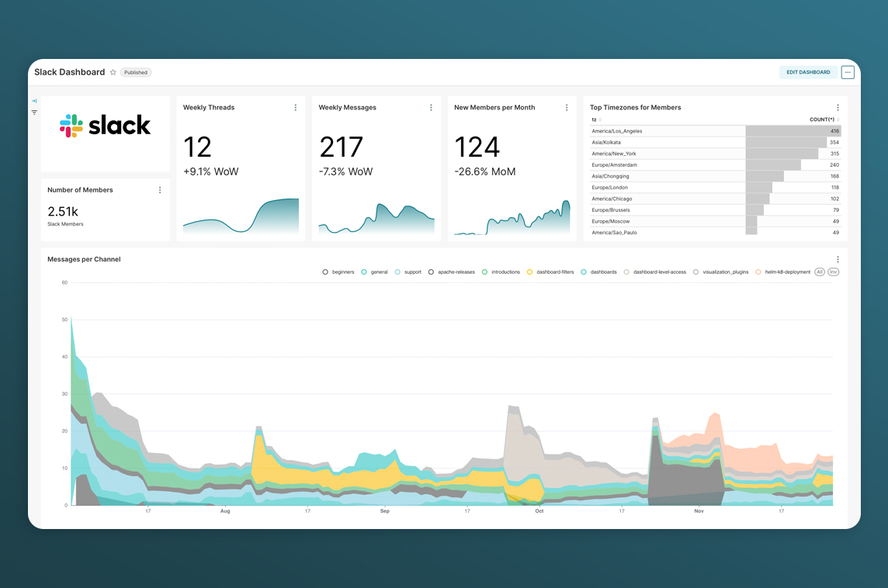Sort table by COUNT(*) column header
The width and height of the screenshot is (888, 588).
pos(821,119)
